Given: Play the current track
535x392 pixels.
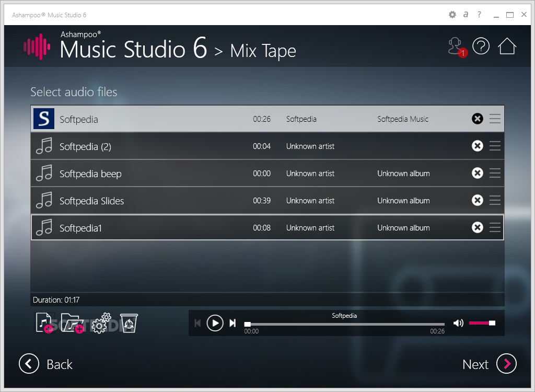Looking at the screenshot, I should pos(215,323).
